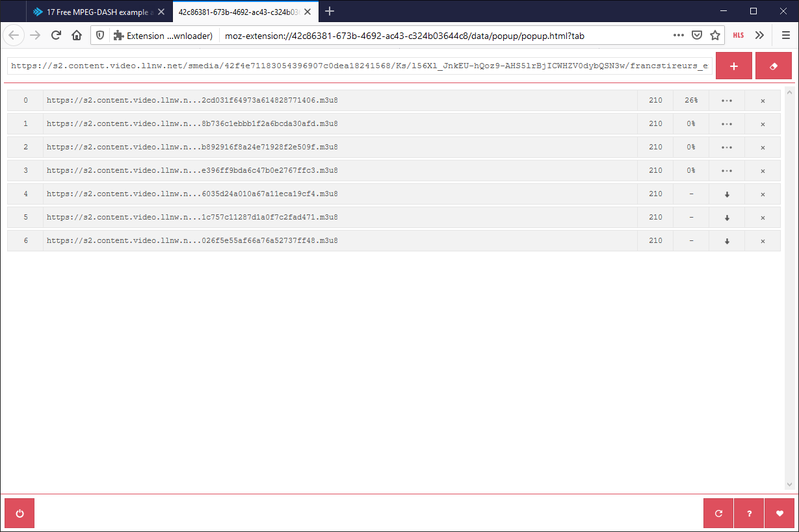Image resolution: width=799 pixels, height=532 pixels.
Task: Click the progress dots for row 0
Action: coord(727,101)
